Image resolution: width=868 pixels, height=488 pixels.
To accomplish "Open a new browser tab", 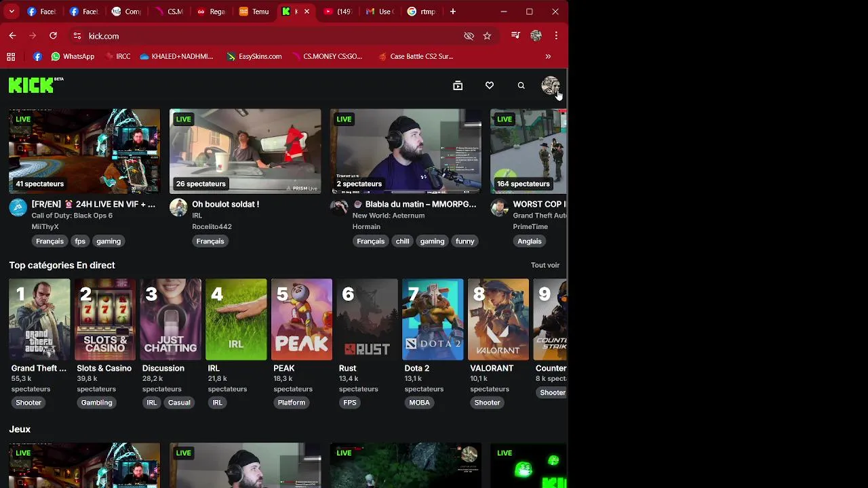I will [453, 12].
